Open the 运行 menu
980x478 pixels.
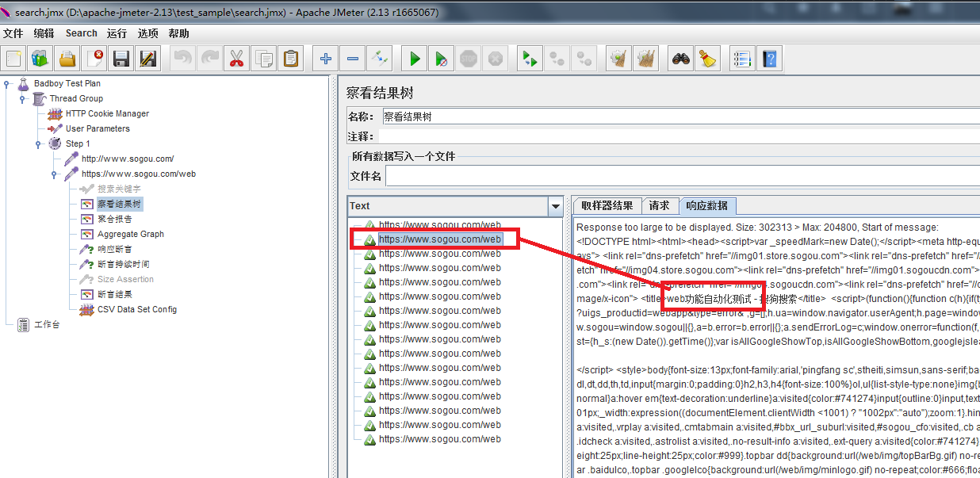(117, 33)
